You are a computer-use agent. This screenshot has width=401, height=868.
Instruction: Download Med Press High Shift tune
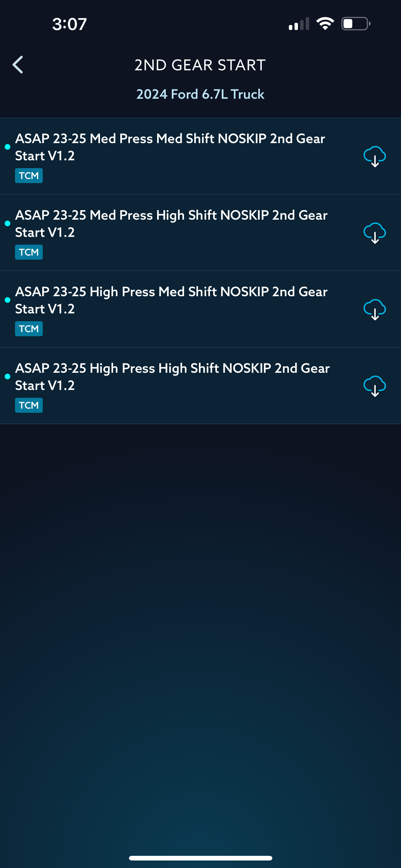pyautogui.click(x=374, y=233)
